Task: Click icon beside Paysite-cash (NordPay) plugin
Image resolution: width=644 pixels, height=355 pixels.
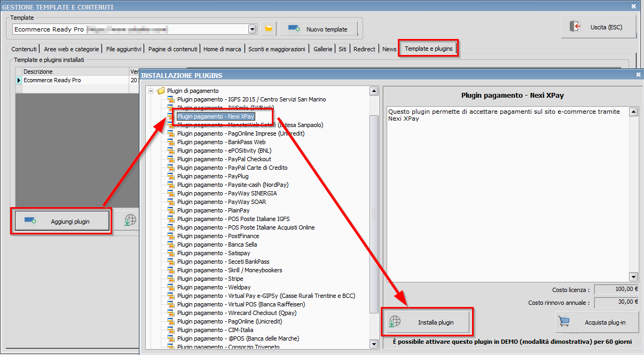Action: pos(171,185)
